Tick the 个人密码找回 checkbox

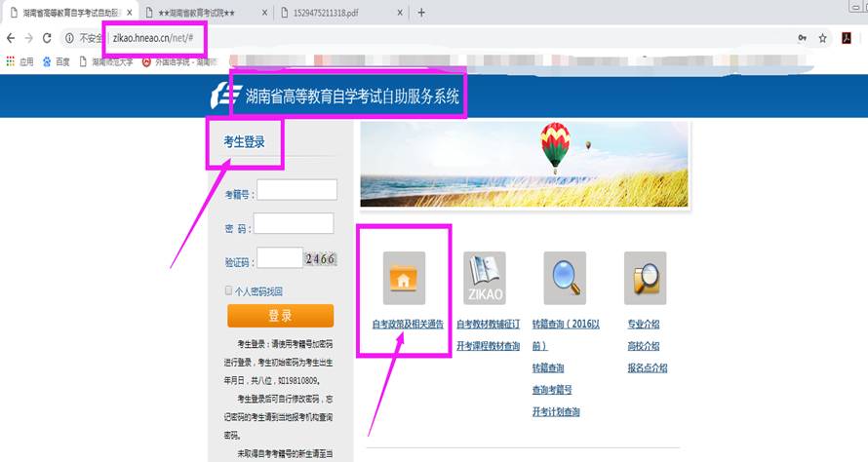coord(229,290)
